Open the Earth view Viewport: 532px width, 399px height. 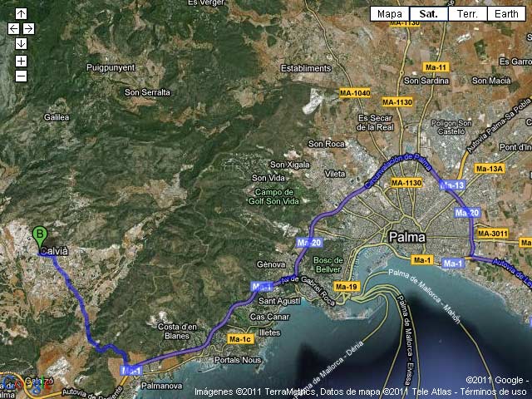[x=506, y=13]
